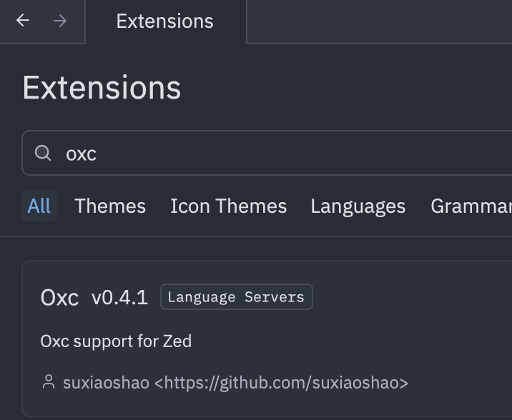Click the Language Servers badge
Screen dimensions: 512x420
[236, 297]
